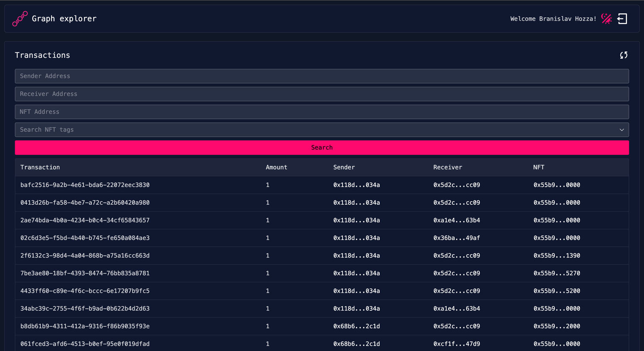Click sender 0x118d...034a in 4433ff60 row
Image resolution: width=644 pixels, height=351 pixels.
pos(357,291)
